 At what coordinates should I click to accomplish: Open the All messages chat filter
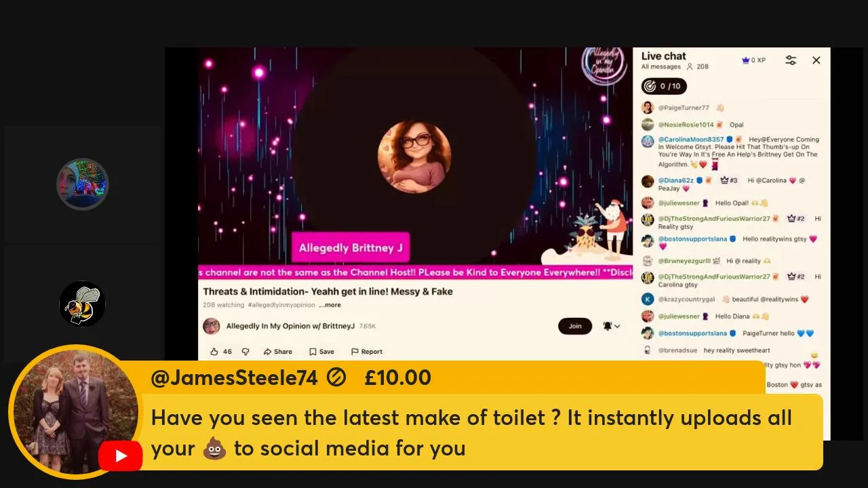tap(661, 66)
